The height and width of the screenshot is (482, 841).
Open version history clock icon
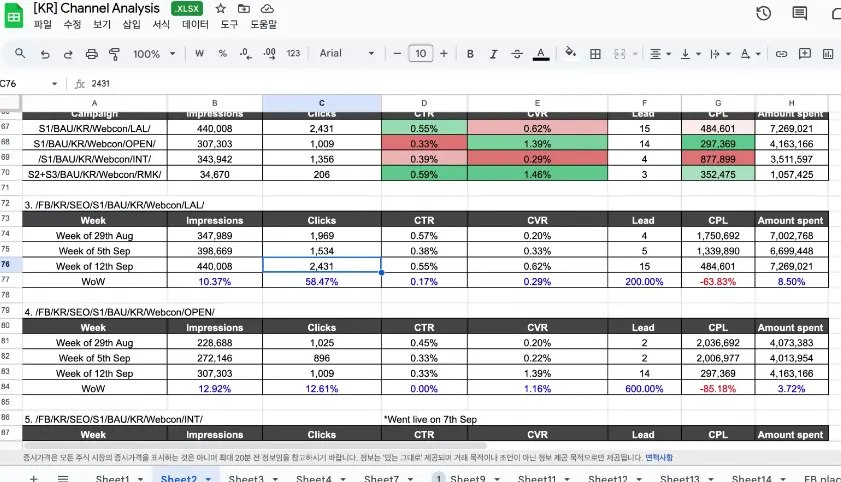click(763, 13)
